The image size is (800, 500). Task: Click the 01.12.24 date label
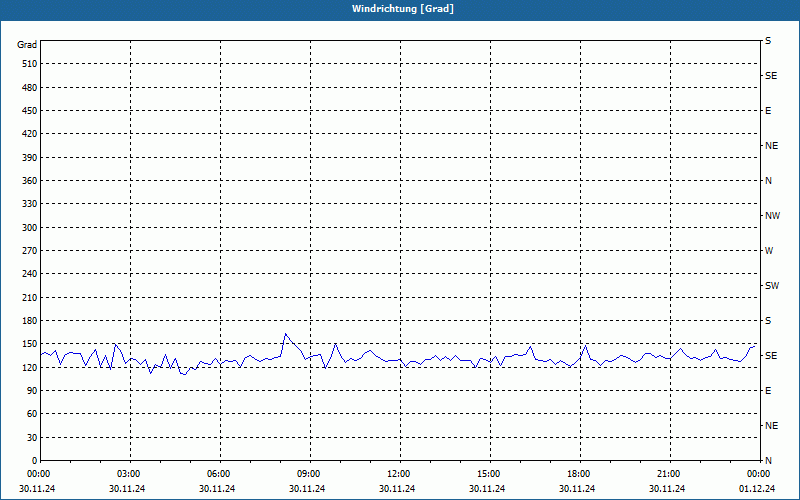pyautogui.click(x=757, y=488)
